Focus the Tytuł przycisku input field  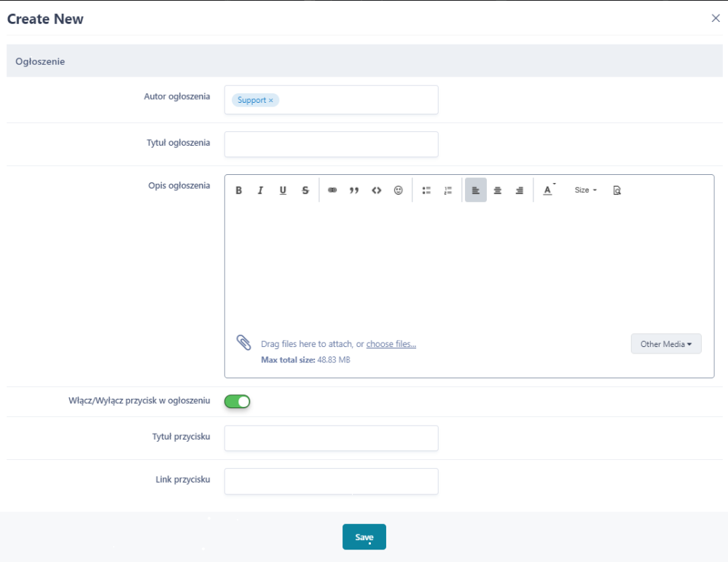point(331,438)
